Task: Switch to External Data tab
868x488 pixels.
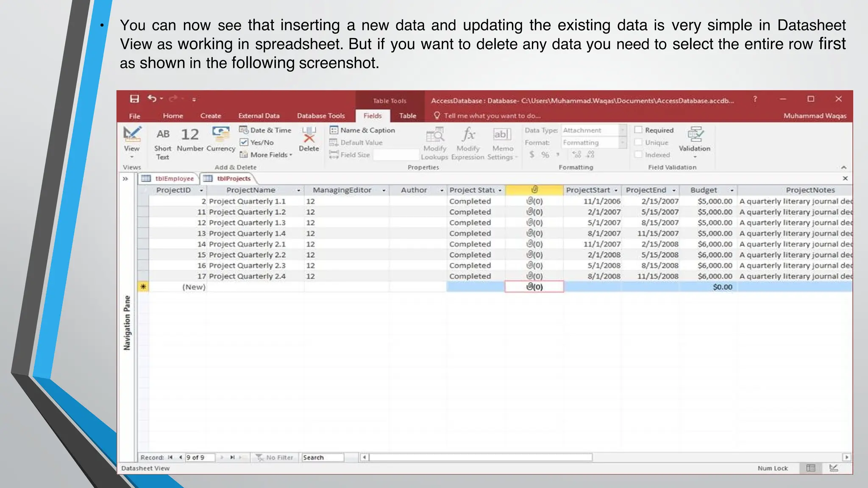Action: pyautogui.click(x=259, y=116)
